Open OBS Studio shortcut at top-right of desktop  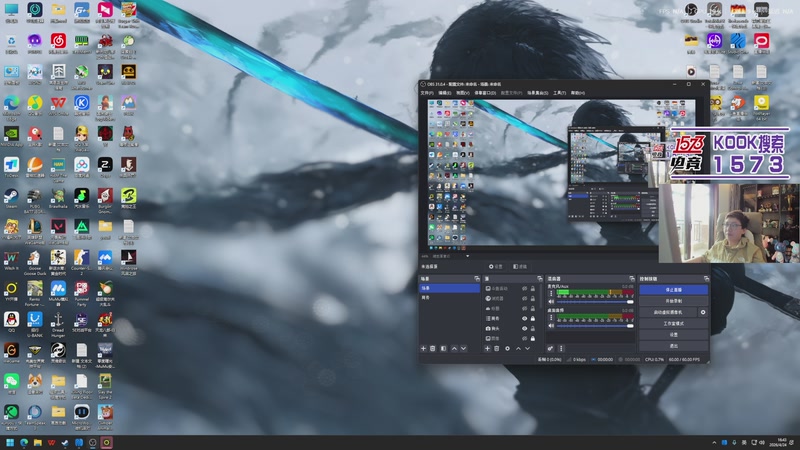click(691, 13)
